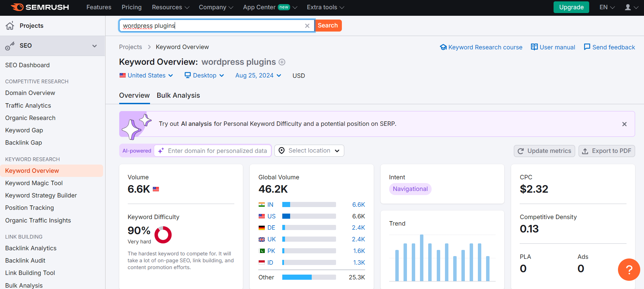Collapse the SEO sidebar section
Viewport: 644px width, 289px height.
click(95, 46)
